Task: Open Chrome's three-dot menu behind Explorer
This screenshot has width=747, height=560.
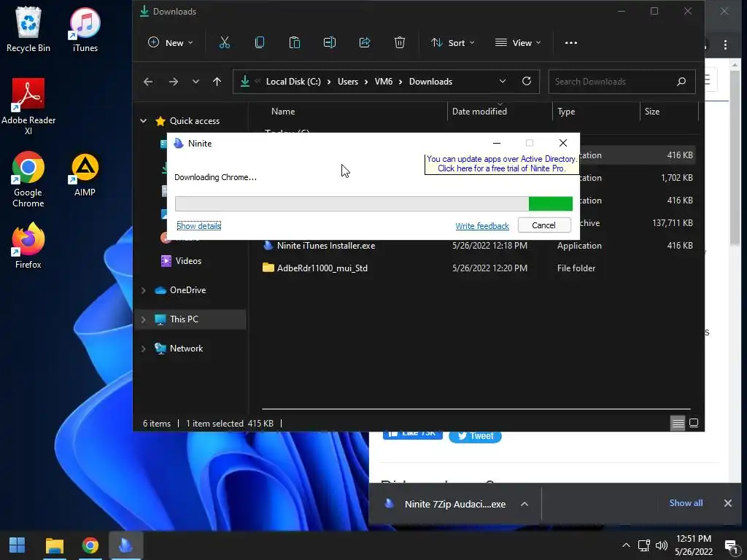Action: [x=725, y=44]
